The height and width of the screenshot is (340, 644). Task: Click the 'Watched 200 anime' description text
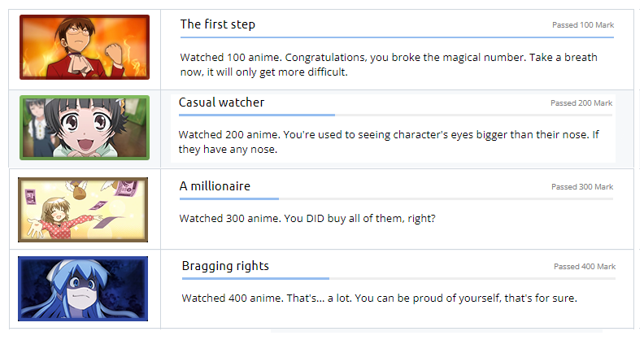pos(389,142)
